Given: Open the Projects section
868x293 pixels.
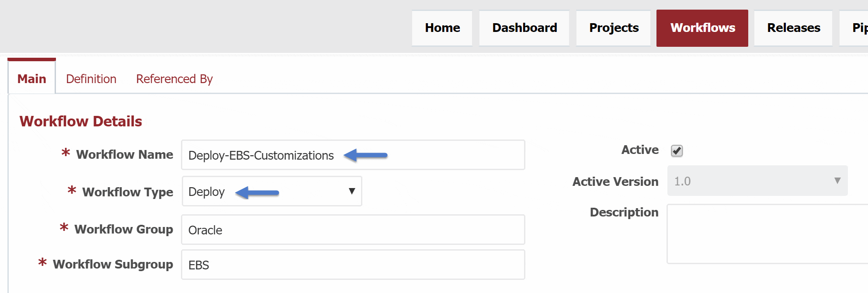Looking at the screenshot, I should pyautogui.click(x=613, y=28).
